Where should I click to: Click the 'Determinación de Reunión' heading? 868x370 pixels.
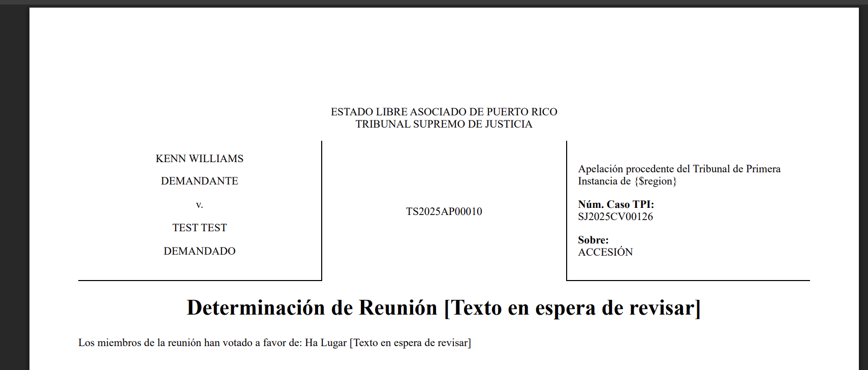[312, 308]
